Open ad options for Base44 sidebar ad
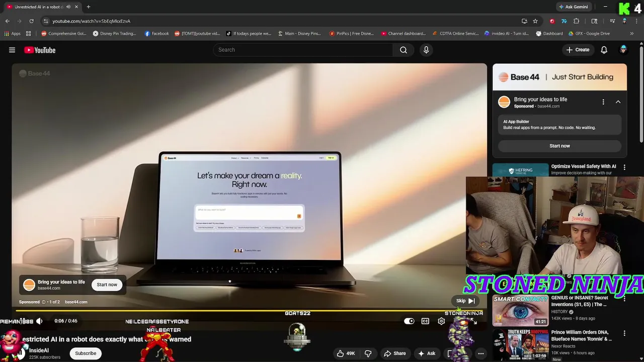This screenshot has height=362, width=644. click(603, 102)
